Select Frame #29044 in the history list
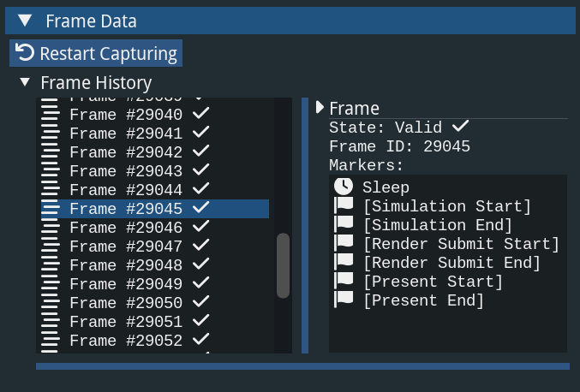This screenshot has height=392, width=580. coord(126,190)
